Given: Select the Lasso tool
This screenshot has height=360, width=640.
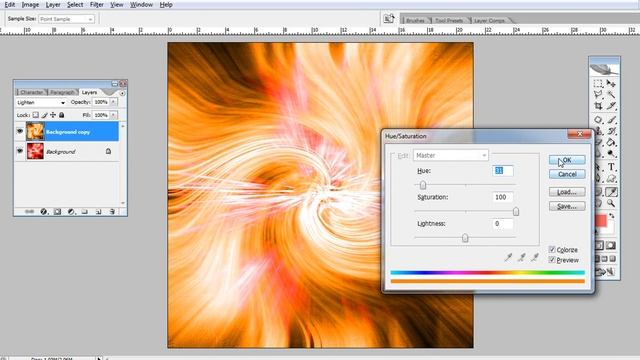Looking at the screenshot, I should (598, 95).
